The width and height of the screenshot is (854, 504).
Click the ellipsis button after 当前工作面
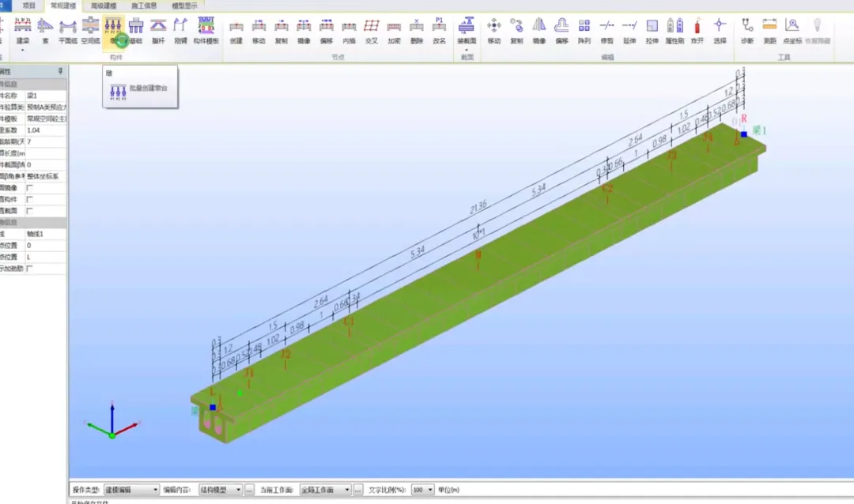pos(358,490)
